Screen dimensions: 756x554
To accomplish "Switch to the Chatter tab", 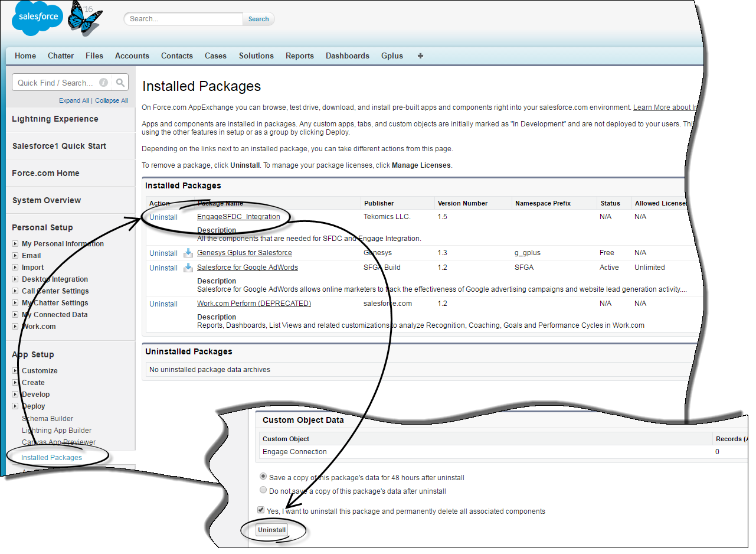I will click(61, 56).
